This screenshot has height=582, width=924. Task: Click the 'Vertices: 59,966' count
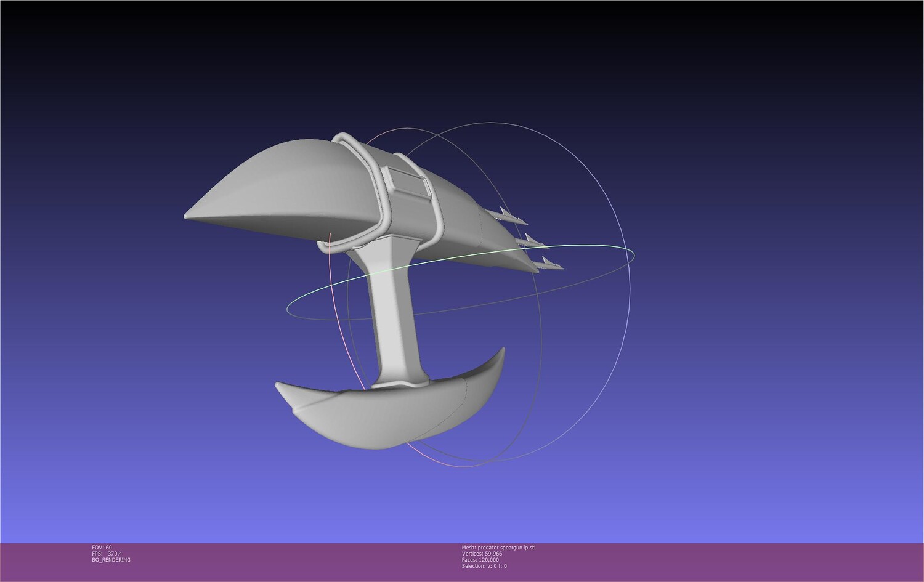click(482, 554)
